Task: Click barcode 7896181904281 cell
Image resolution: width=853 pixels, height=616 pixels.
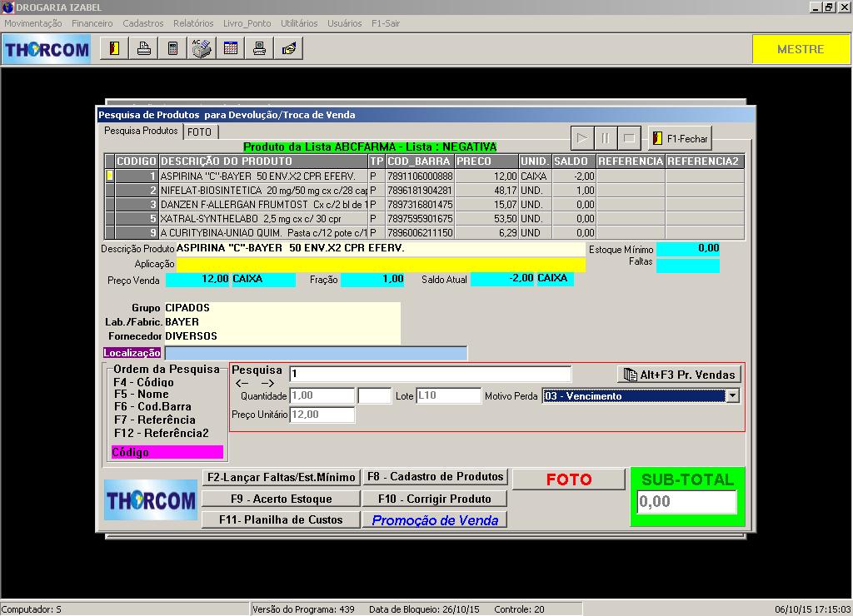Action: click(420, 191)
